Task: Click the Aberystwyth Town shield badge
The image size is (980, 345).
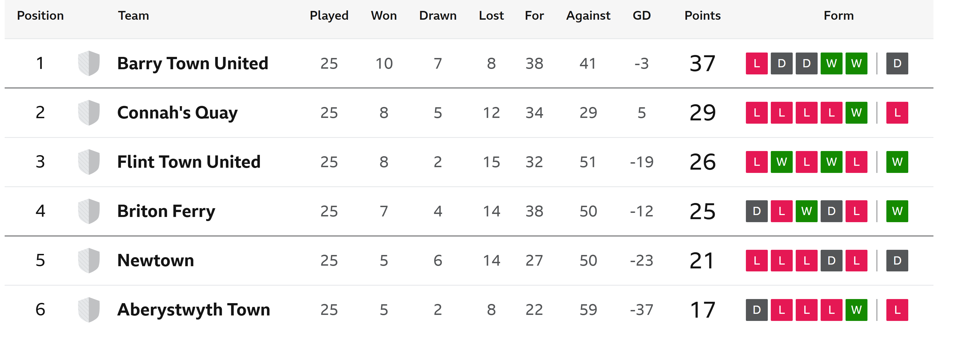Action: click(x=89, y=310)
